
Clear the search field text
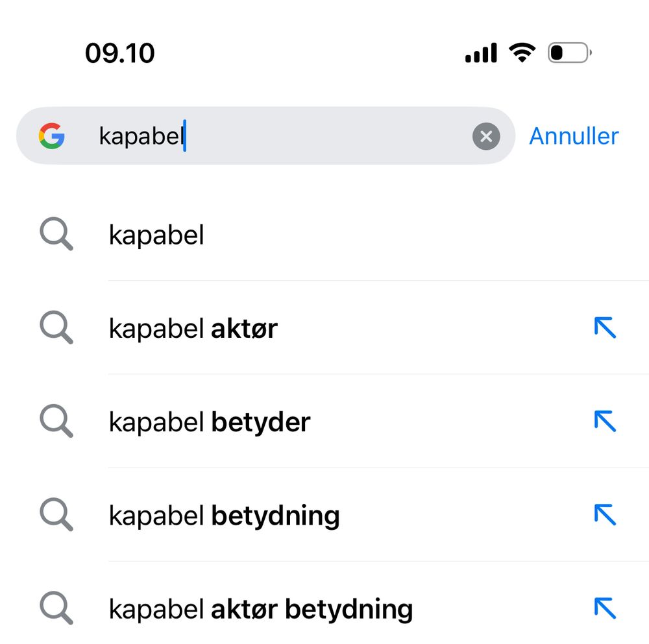pyautogui.click(x=486, y=136)
